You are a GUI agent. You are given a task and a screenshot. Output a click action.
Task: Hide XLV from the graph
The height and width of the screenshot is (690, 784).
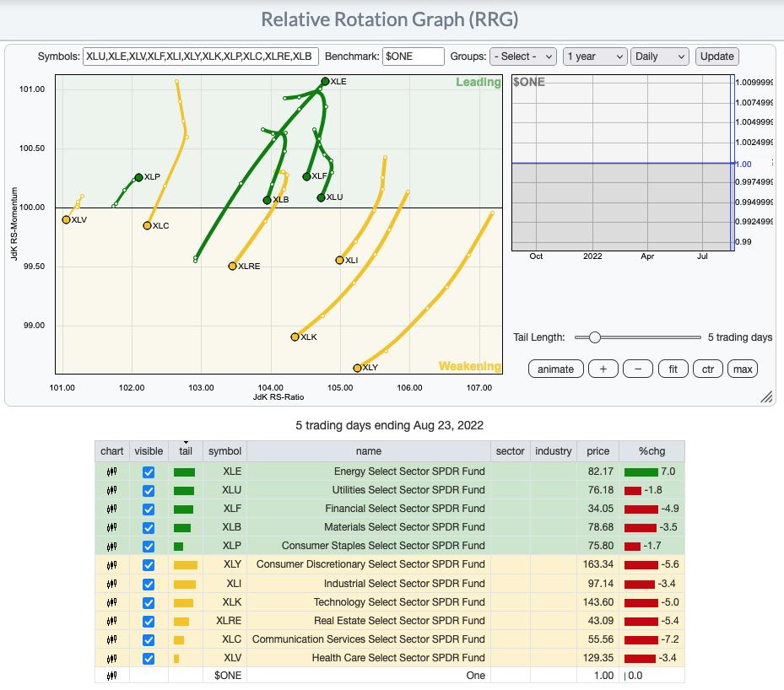(x=149, y=659)
